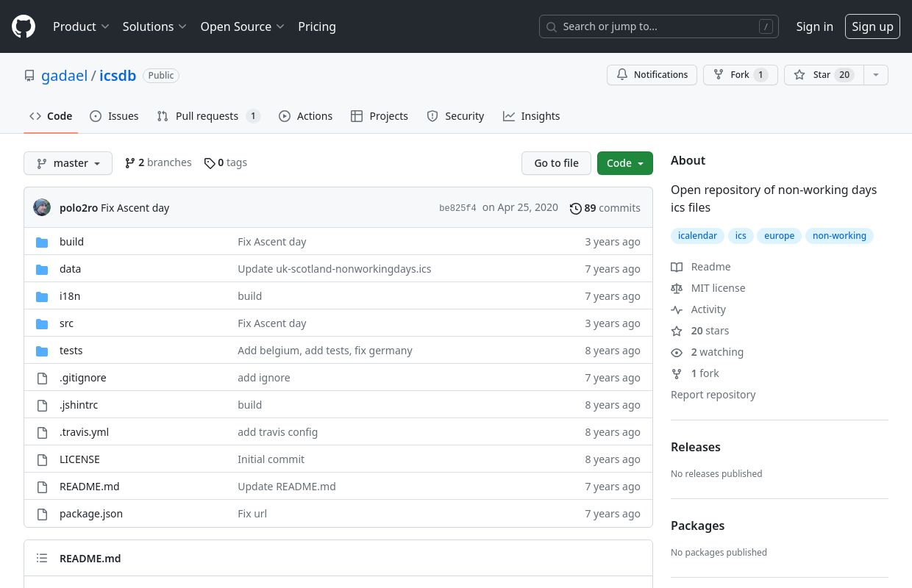Click the Sign up button
This screenshot has height=588, width=912.
point(872,26)
